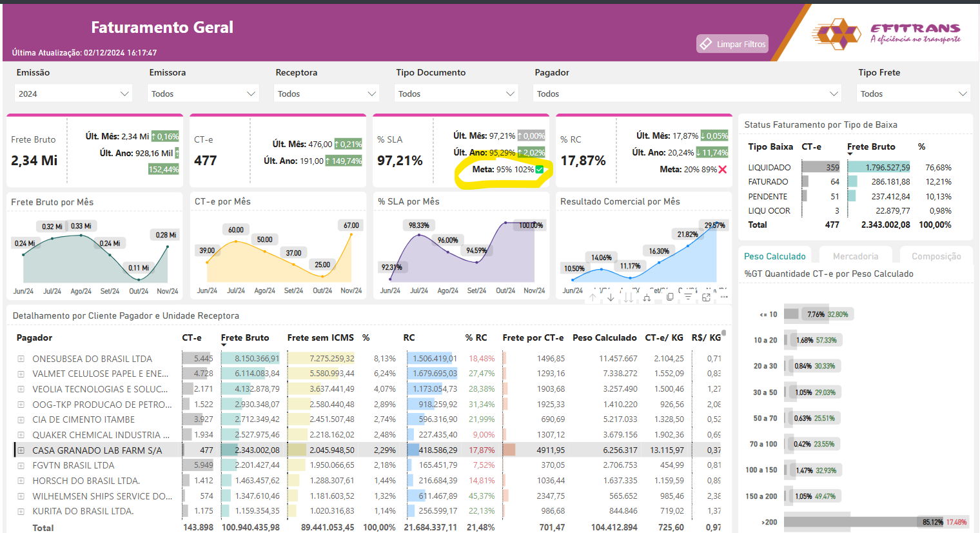Sort by Frete por CT-e column header
The width and height of the screenshot is (980, 533).
coord(533,337)
